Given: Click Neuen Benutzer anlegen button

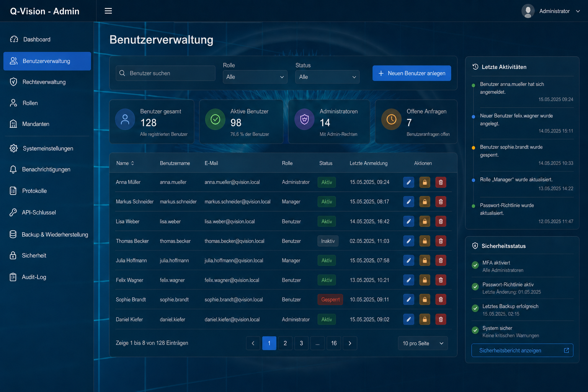Looking at the screenshot, I should 412,73.
